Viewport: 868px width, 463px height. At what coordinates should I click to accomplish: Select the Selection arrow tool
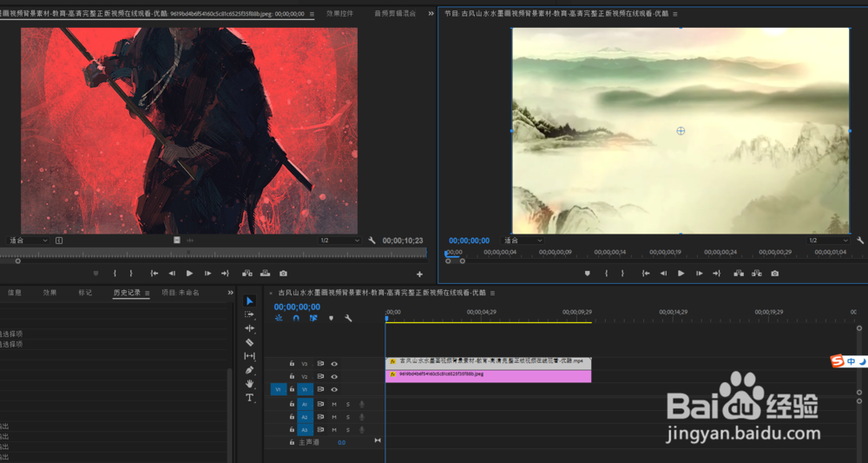[250, 301]
